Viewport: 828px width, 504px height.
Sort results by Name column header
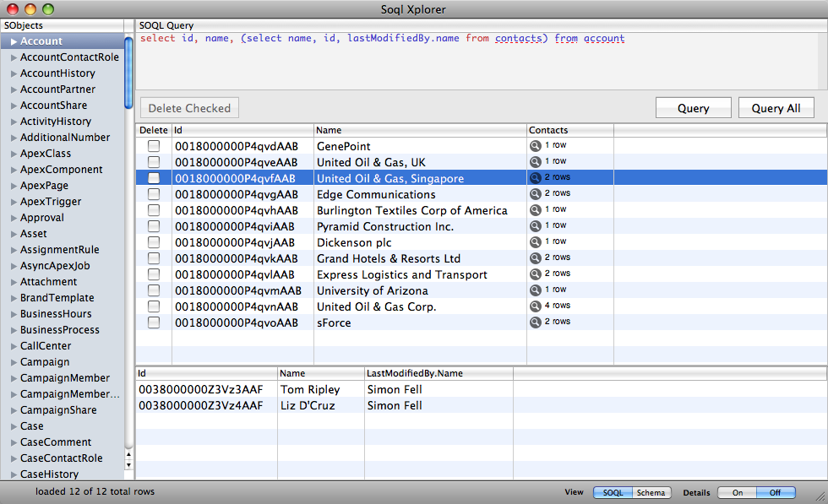[421, 130]
